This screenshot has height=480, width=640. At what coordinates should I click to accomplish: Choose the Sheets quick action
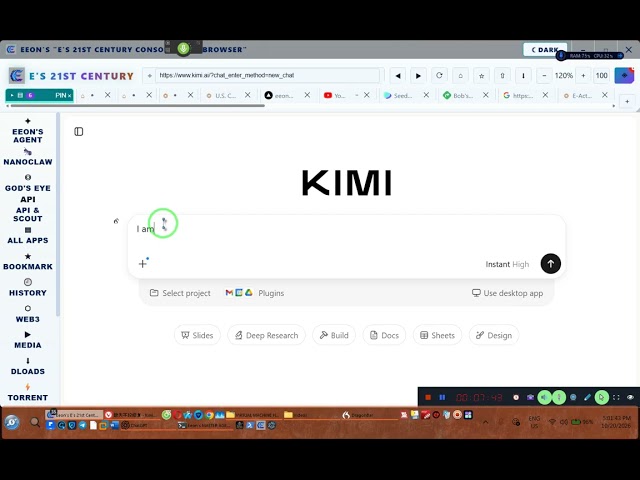pyautogui.click(x=437, y=336)
